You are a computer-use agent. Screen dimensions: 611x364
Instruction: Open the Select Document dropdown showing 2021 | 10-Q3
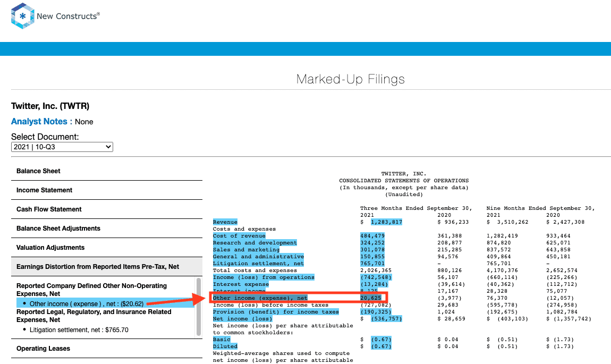(62, 147)
